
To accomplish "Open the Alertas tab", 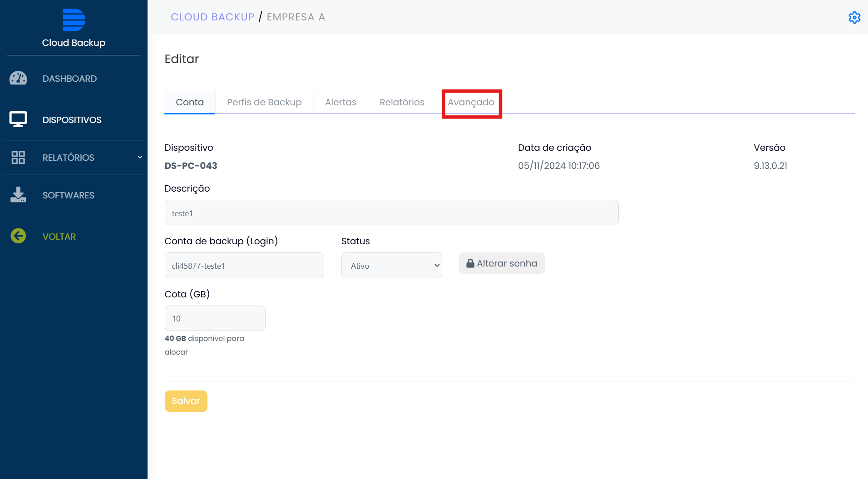I will [x=340, y=102].
